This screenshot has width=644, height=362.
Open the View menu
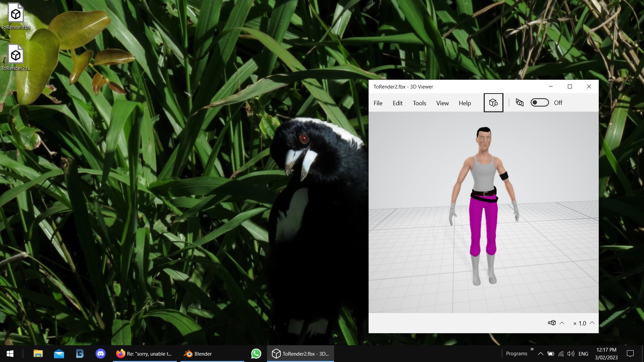442,103
